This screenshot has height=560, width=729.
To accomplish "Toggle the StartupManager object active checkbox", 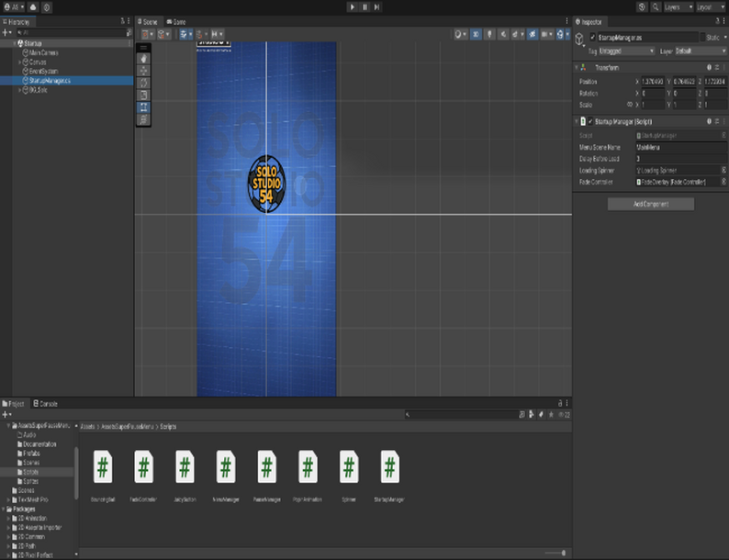I will point(593,38).
